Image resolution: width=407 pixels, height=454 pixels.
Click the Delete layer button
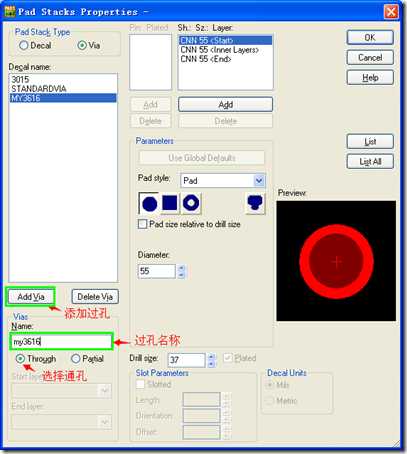[225, 121]
